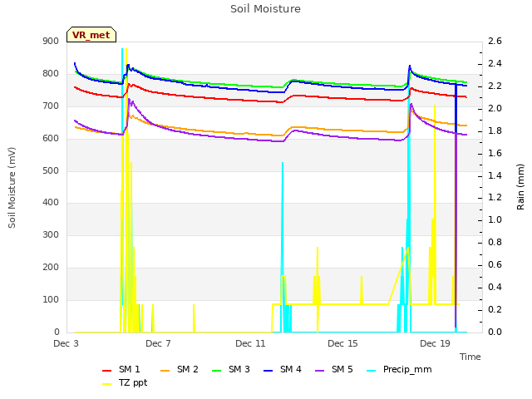The image size is (532, 399).
Task: Click the 2.4 rain axis value
Action: coord(495,64)
